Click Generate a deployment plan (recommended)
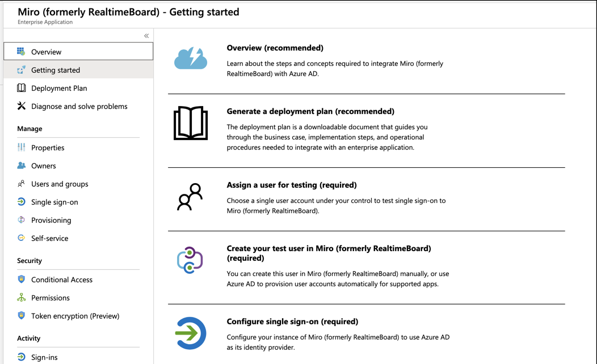Screen dimensions: 597x364 310,112
